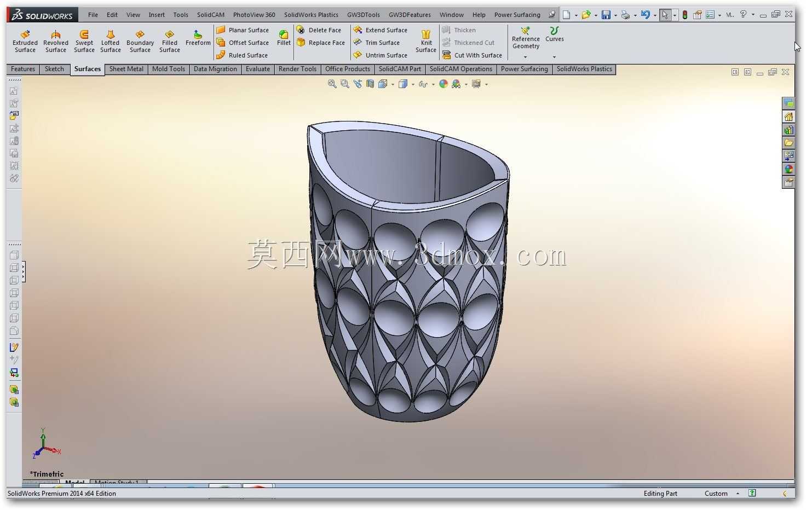This screenshot has width=812, height=510.
Task: Open the File Explorer task pane tab
Action: point(789,143)
